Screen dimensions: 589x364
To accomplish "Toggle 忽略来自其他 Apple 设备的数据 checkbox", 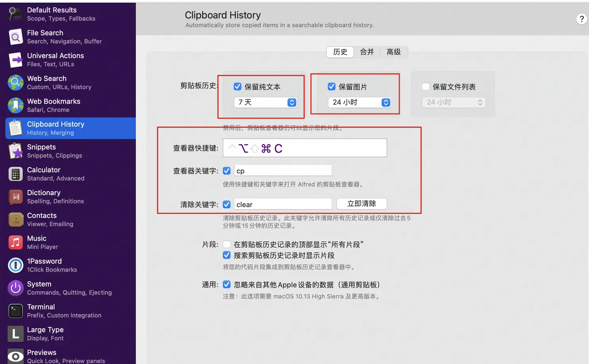I will tap(227, 284).
